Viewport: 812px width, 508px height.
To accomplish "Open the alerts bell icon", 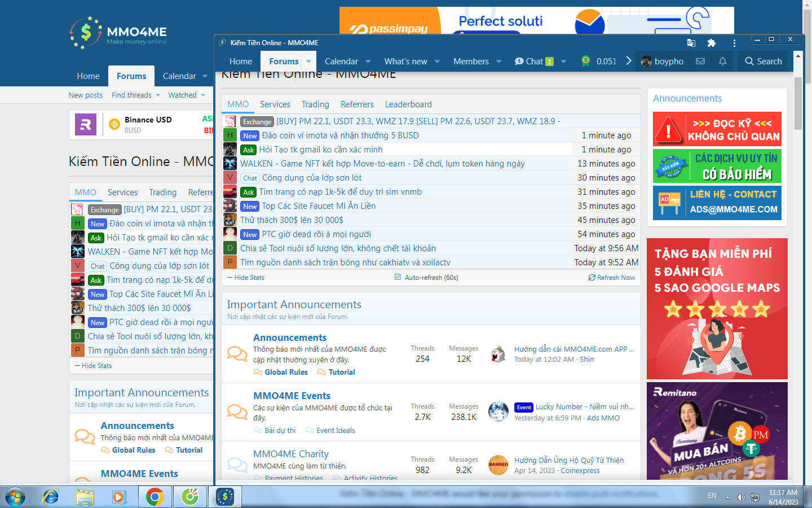I will tap(722, 61).
